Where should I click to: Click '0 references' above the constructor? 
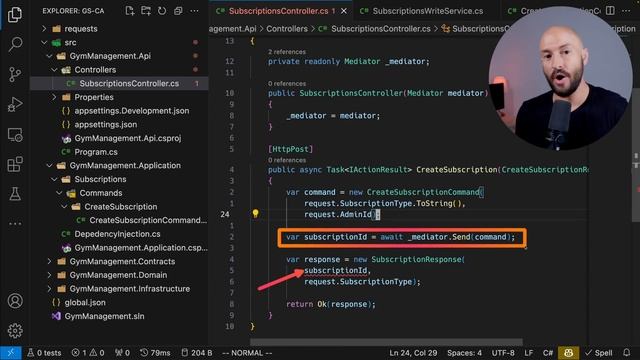[287, 84]
